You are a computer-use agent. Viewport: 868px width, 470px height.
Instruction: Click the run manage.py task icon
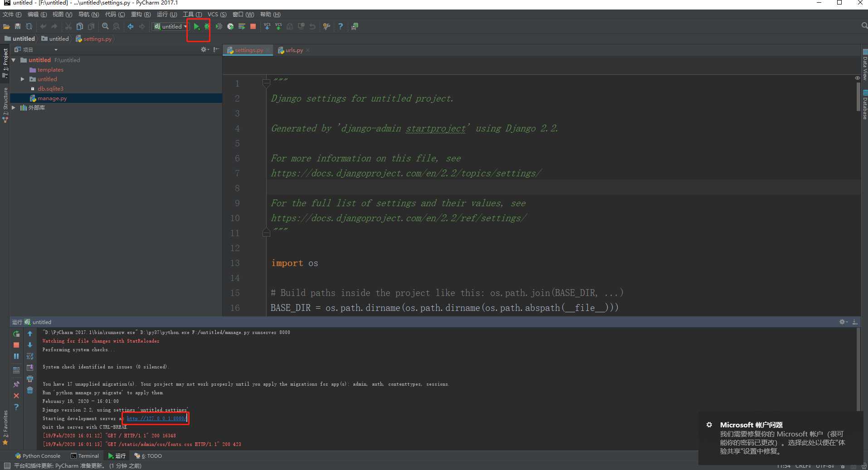point(242,27)
